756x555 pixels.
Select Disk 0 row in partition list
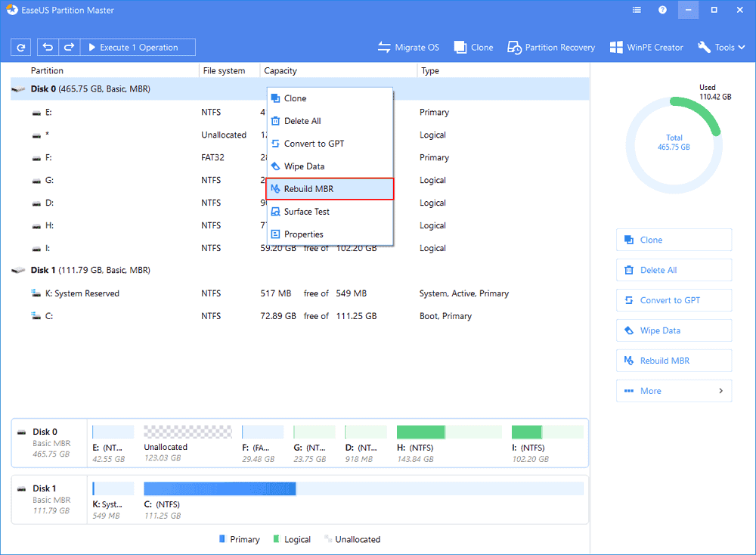click(x=299, y=89)
